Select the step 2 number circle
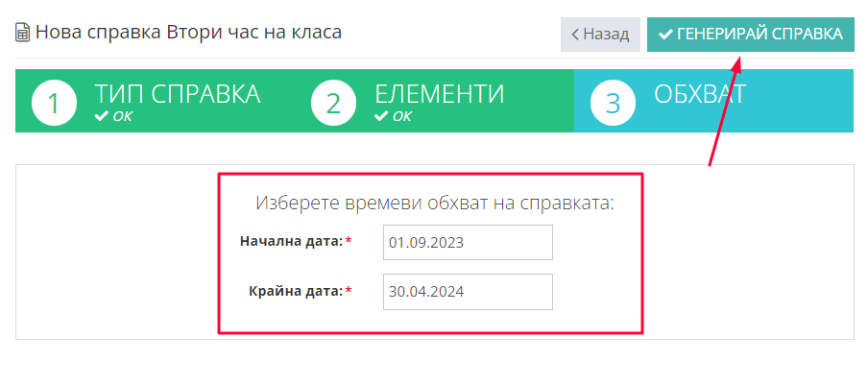Viewport: 868px width, 385px height. pos(332,104)
